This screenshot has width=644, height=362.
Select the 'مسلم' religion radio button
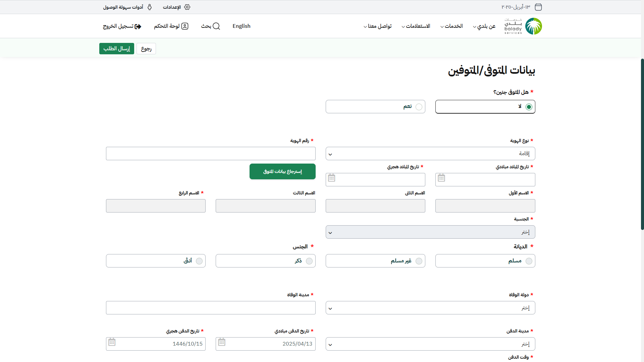(x=529, y=261)
